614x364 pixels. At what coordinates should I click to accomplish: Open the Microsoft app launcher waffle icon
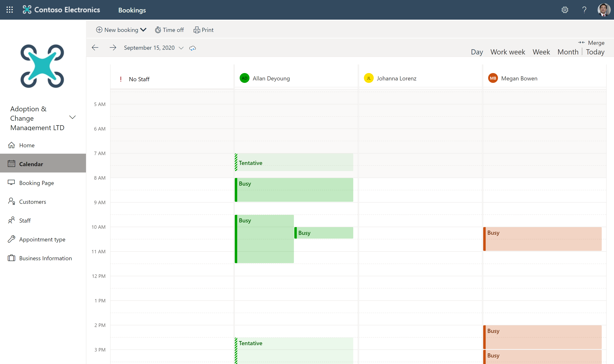click(x=10, y=10)
